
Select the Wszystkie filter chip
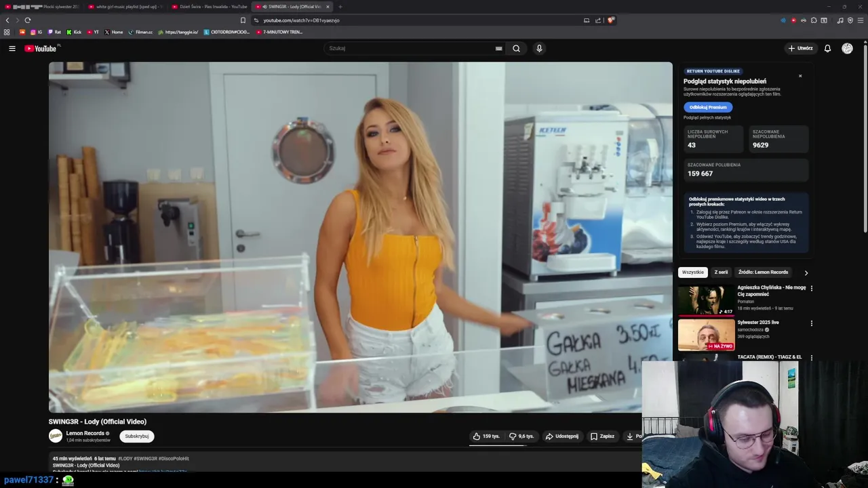tap(692, 272)
